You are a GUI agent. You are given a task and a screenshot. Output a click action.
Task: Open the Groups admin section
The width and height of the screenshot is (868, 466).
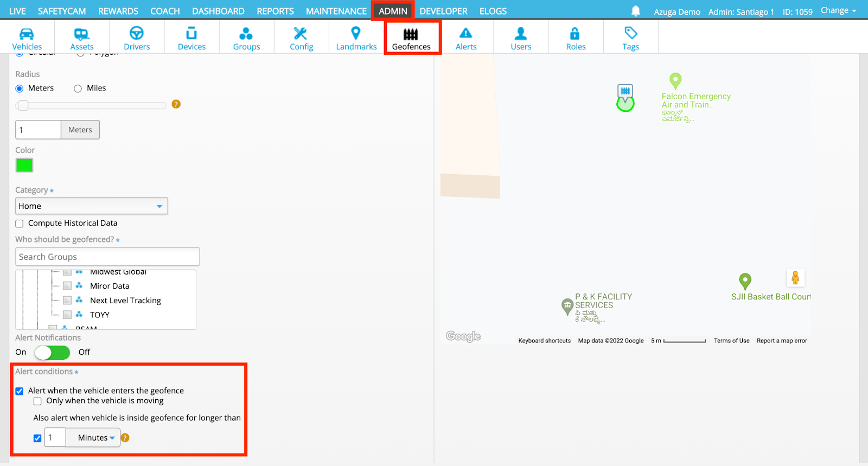pos(246,37)
